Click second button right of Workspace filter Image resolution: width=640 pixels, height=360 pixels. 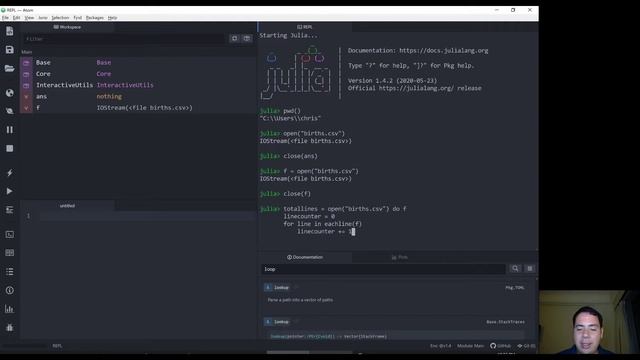coord(247,38)
